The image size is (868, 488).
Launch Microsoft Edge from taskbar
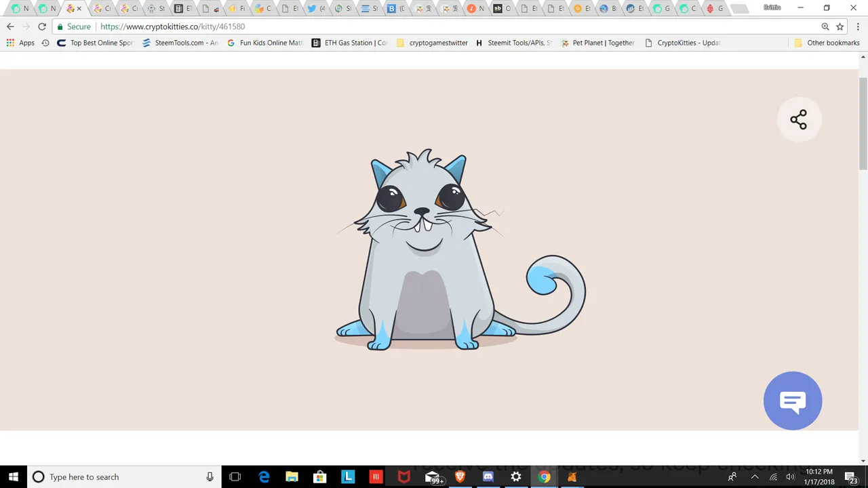point(264,476)
